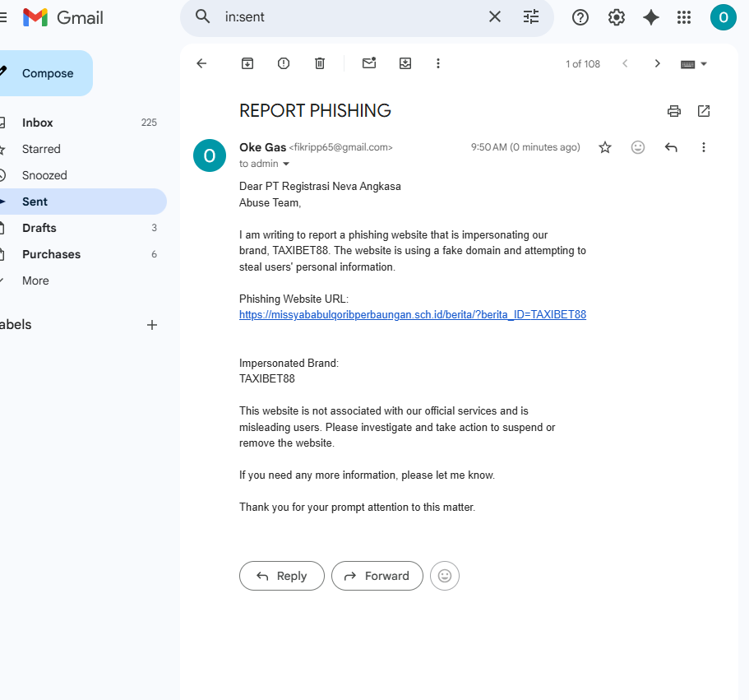Image resolution: width=749 pixels, height=700 pixels.
Task: Open message More options menu
Action: tap(703, 147)
